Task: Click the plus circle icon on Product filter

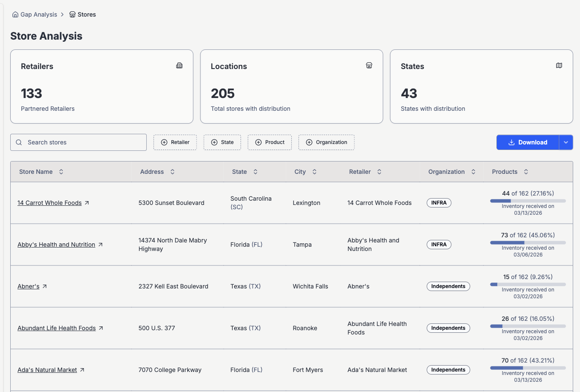Action: (x=258, y=142)
